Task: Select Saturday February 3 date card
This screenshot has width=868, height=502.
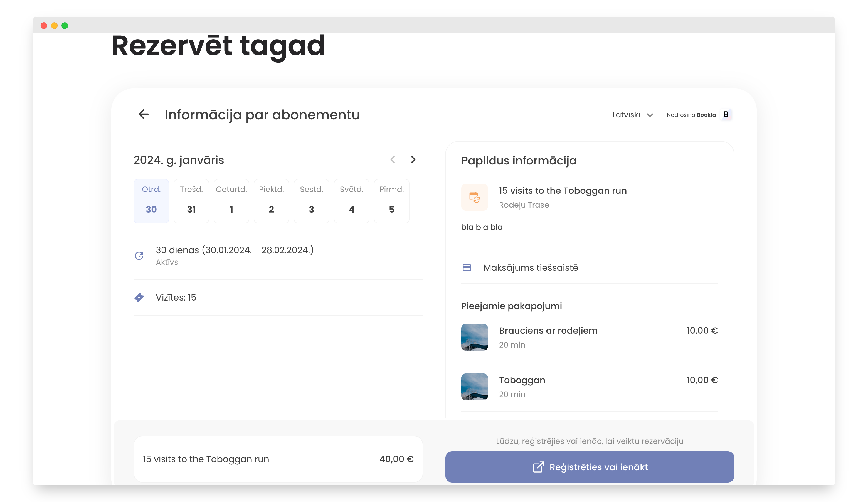Action: [311, 201]
